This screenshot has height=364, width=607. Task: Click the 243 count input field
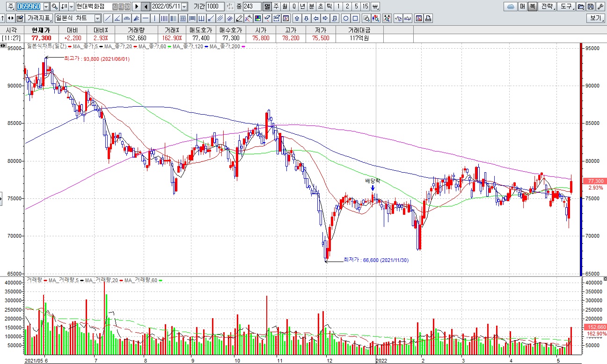coord(252,7)
